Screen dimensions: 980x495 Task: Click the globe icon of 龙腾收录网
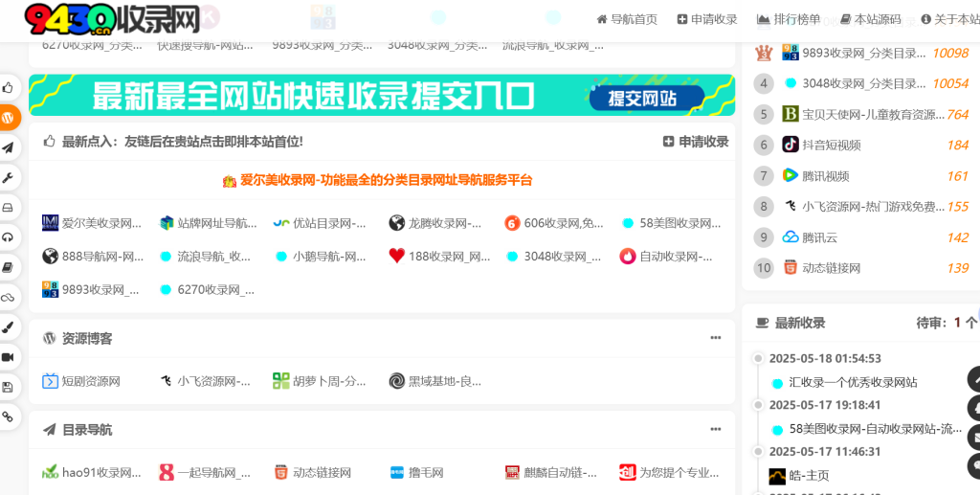[397, 223]
